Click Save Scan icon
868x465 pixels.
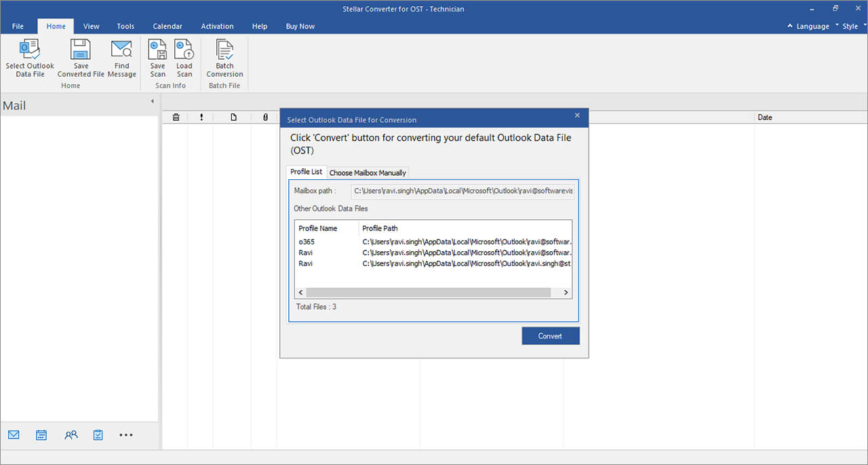coord(157,50)
